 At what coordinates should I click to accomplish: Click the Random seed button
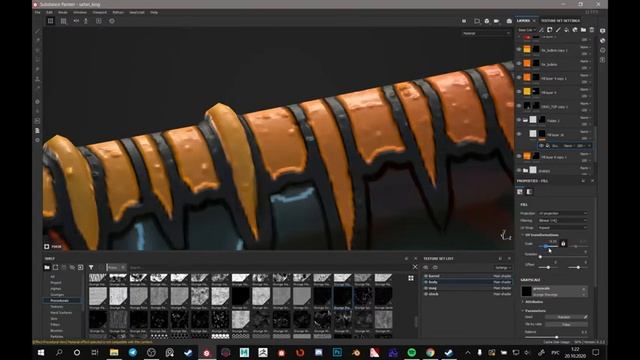564,317
